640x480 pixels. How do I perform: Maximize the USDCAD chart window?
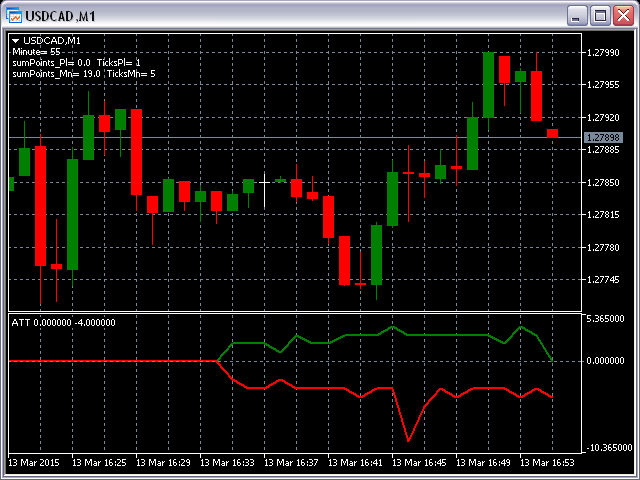(600, 15)
